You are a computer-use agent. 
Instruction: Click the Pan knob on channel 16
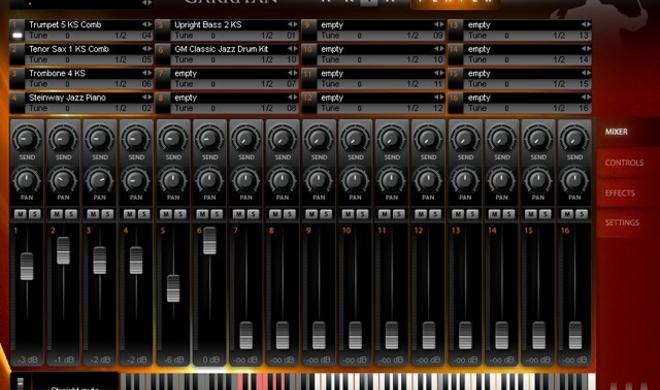pos(575,180)
